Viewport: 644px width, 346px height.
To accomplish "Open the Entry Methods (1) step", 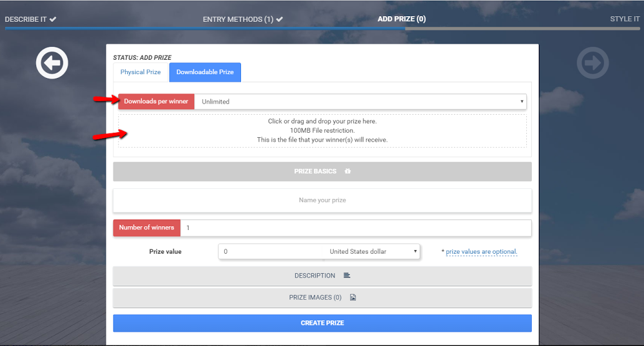I will click(238, 19).
